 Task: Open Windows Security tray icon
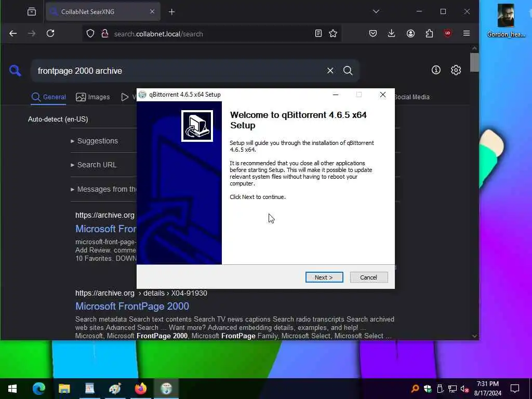[428, 389]
